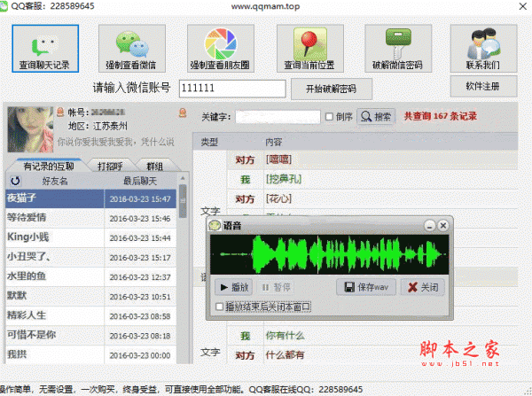Close the main application window
Image resolution: width=532 pixels, height=396 pixels.
point(523,6)
